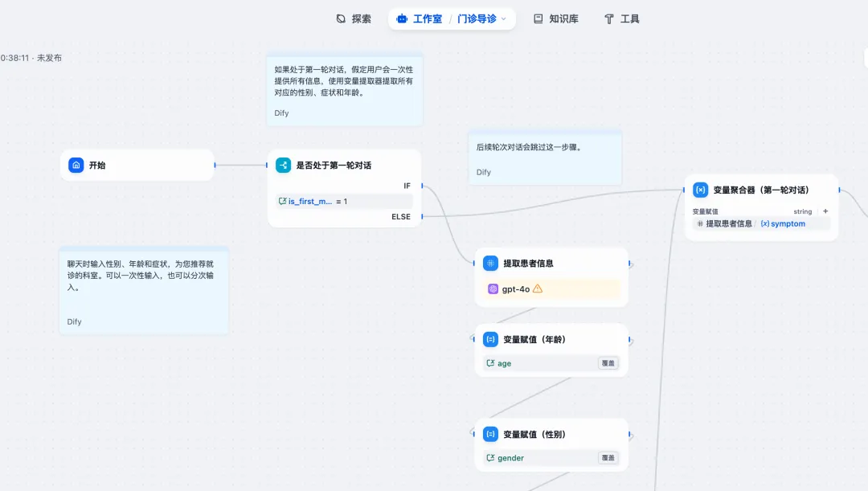Click the parameter extractor node icon

click(x=490, y=263)
